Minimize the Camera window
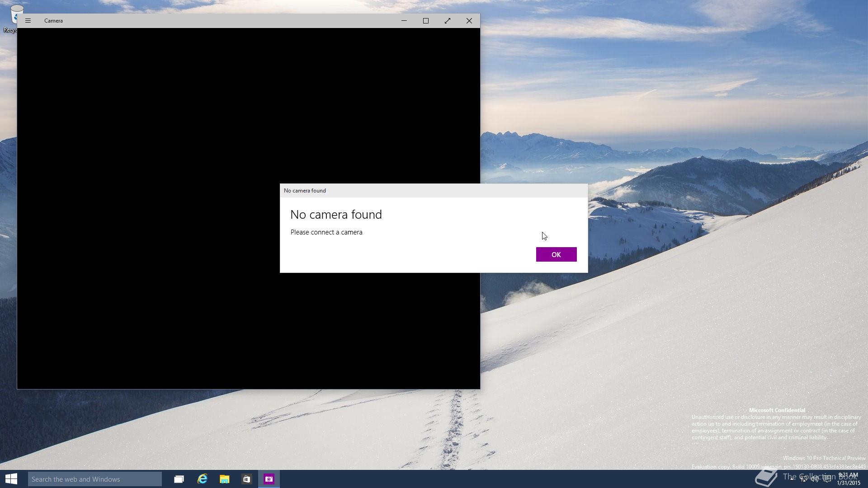868x488 pixels. click(404, 21)
